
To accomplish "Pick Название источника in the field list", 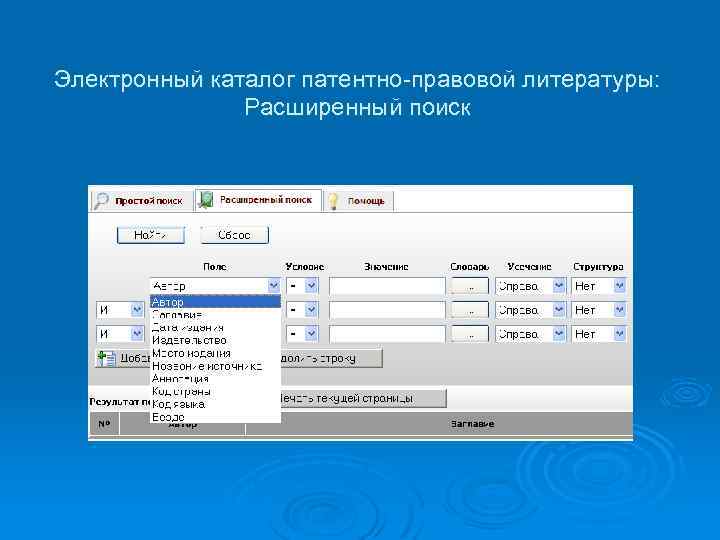I will (x=215, y=366).
